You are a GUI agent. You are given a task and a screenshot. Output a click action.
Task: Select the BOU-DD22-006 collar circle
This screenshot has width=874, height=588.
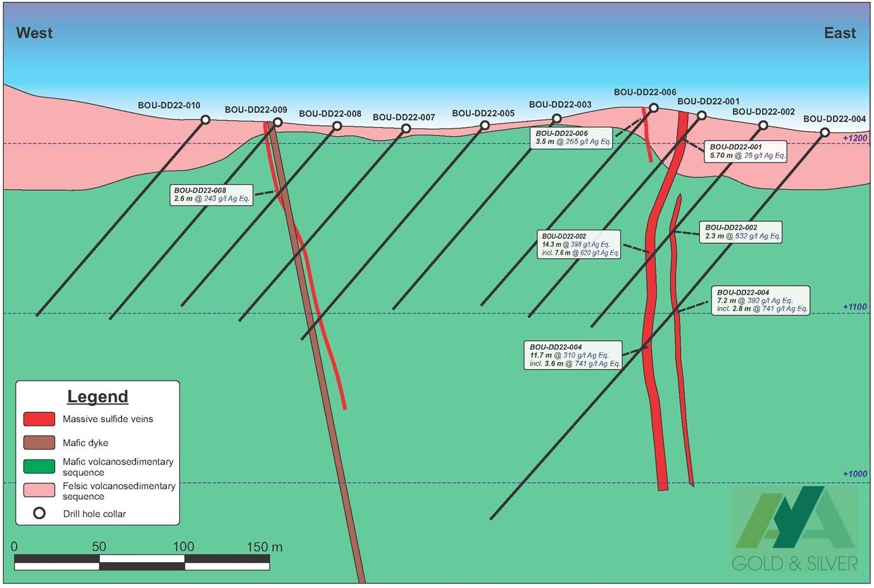[x=654, y=108]
